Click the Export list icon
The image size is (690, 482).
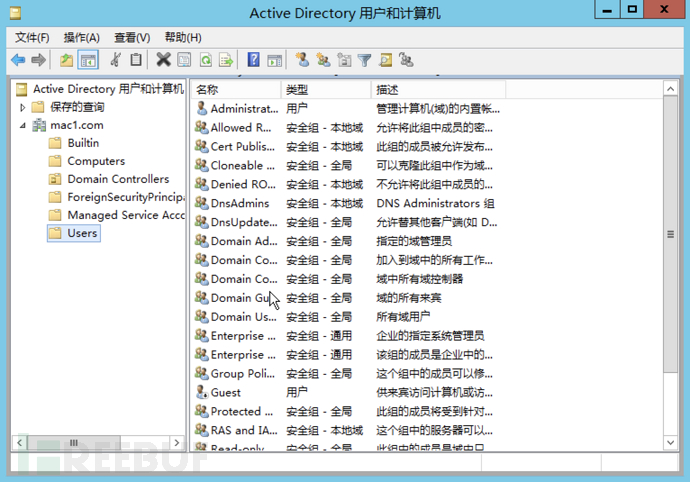[x=226, y=60]
